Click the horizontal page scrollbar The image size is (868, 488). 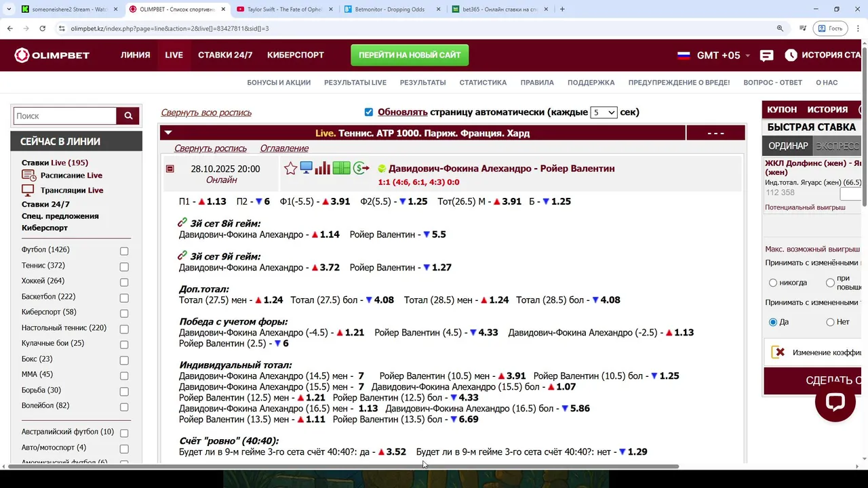pos(342,466)
